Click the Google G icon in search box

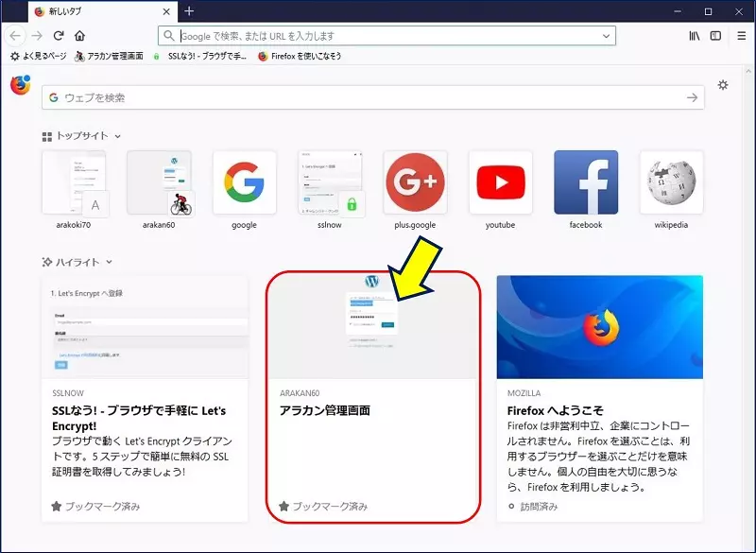pyautogui.click(x=54, y=98)
